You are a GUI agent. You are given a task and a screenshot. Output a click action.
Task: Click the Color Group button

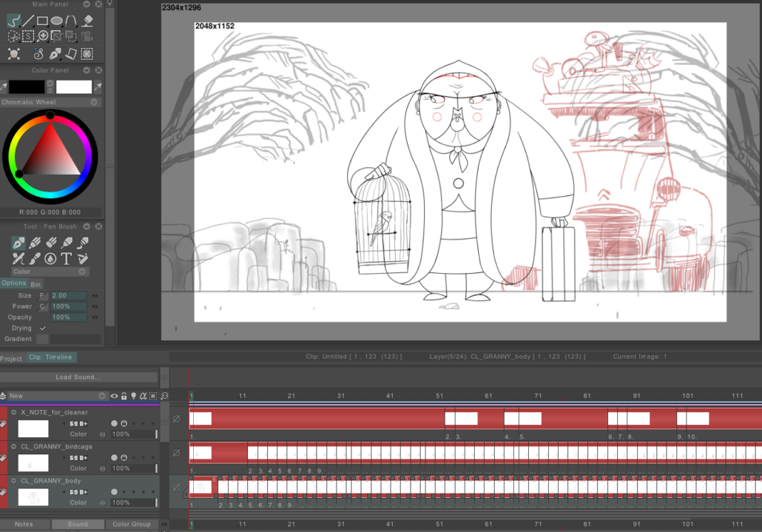[132, 524]
